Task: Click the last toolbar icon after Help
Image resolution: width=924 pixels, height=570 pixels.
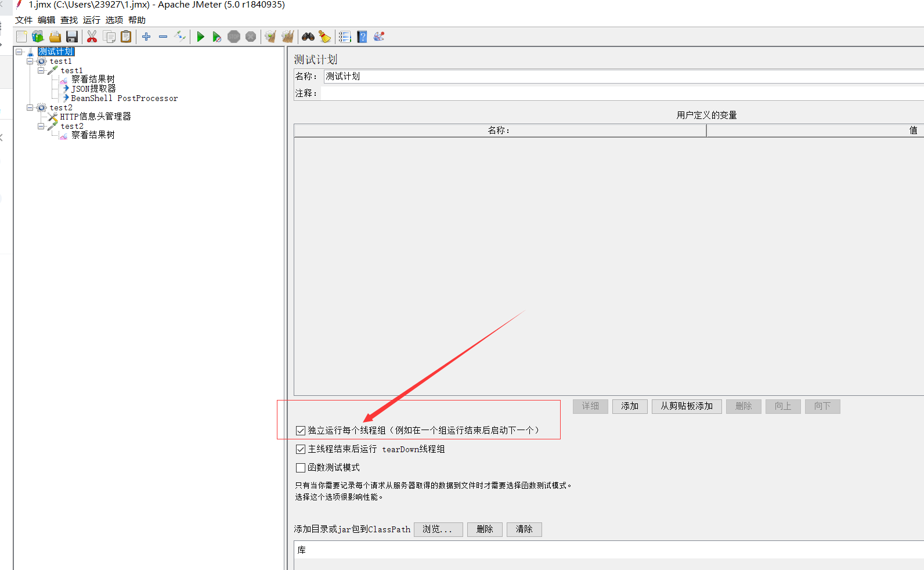Action: coord(379,37)
